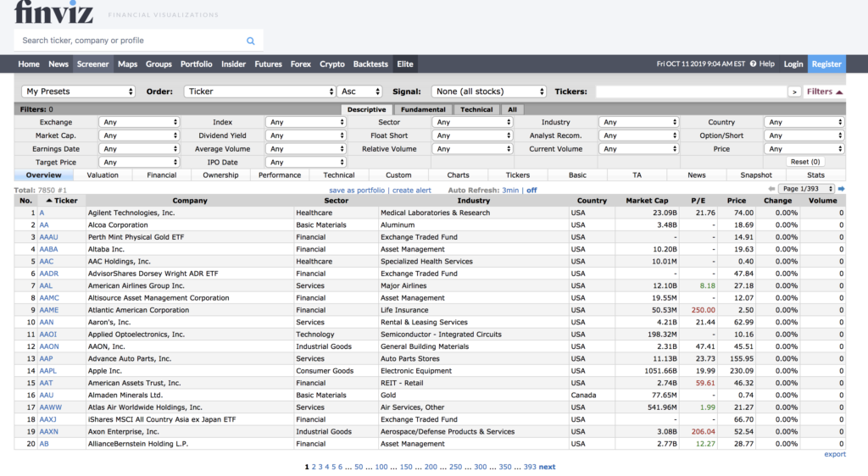The image size is (868, 476).
Task: Switch to the Valuation view tab
Action: coord(103,175)
